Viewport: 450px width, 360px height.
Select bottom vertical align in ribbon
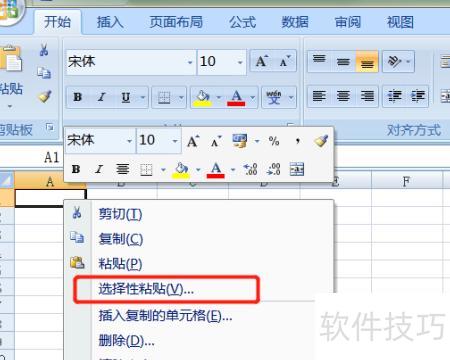click(x=367, y=61)
